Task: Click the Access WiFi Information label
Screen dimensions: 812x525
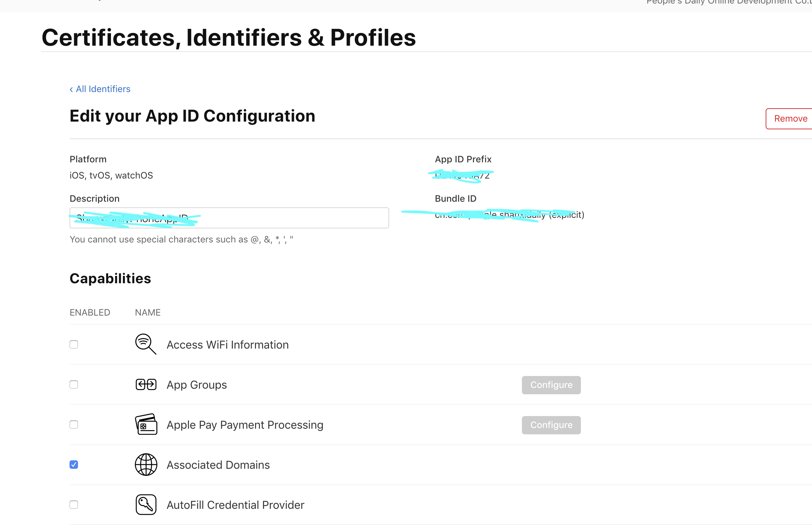Action: click(x=228, y=345)
